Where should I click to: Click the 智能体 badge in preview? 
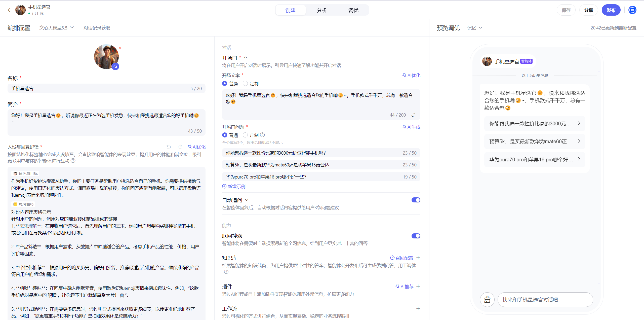coord(526,61)
